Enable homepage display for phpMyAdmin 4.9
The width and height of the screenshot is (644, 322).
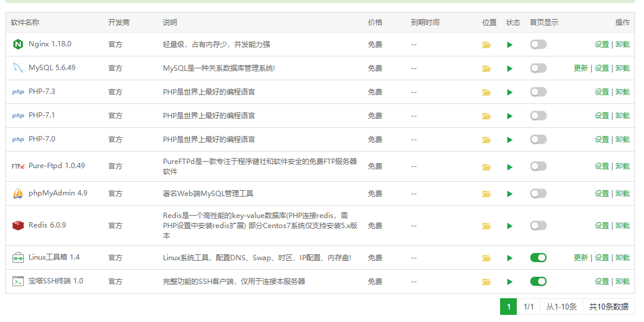[x=538, y=193]
